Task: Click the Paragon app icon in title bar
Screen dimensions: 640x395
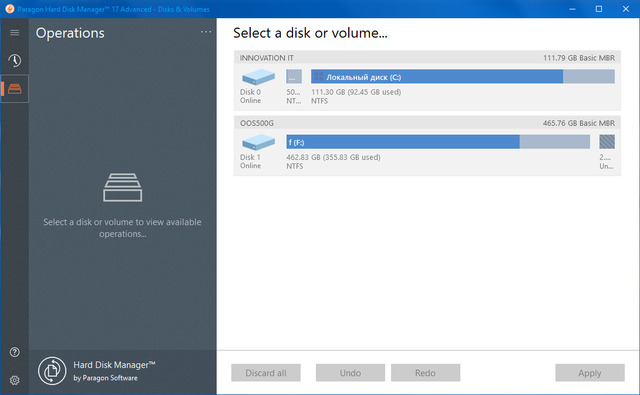Action: click(x=9, y=9)
